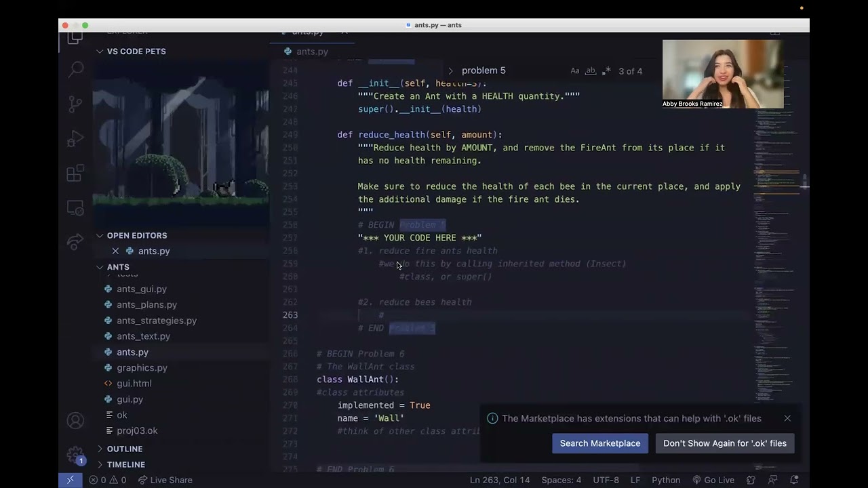Click the status bar icon right of Go Live
This screenshot has height=488, width=868.
tap(751, 480)
